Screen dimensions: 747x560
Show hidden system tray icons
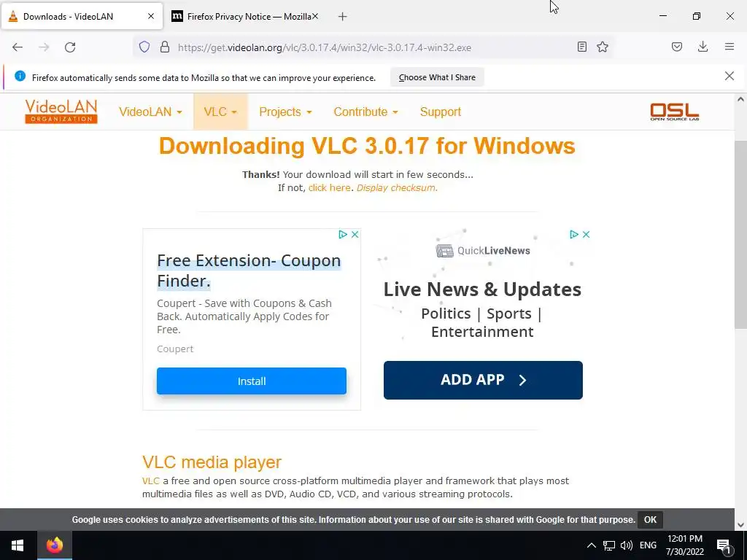coord(591,545)
